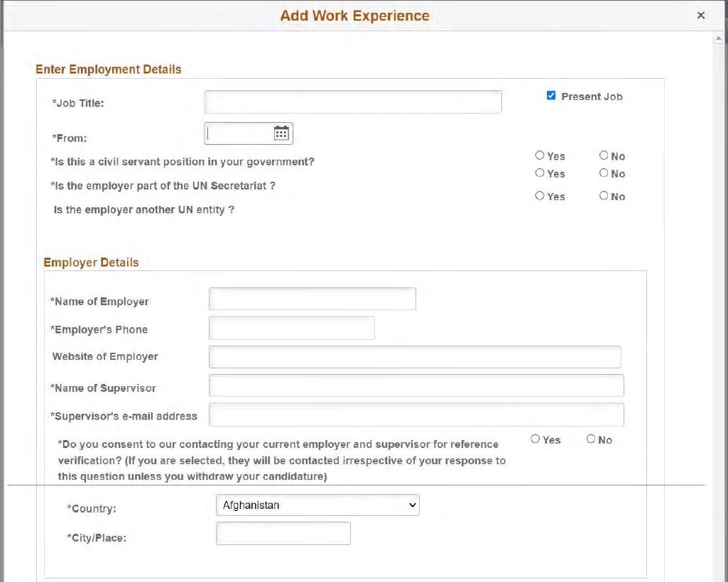Click the City/Place input field
The image size is (728, 582).
coord(283,533)
